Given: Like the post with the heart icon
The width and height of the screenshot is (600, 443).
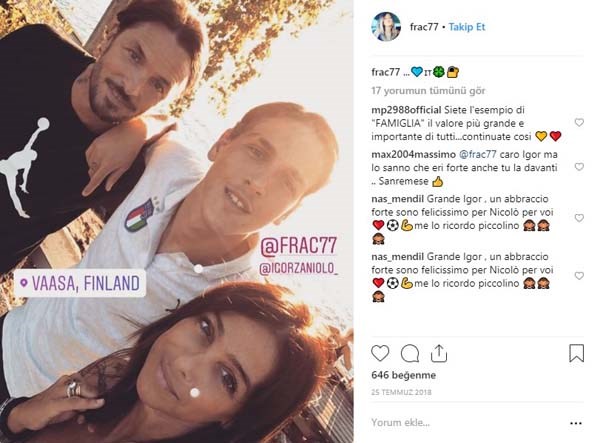Looking at the screenshot, I should coord(380,353).
